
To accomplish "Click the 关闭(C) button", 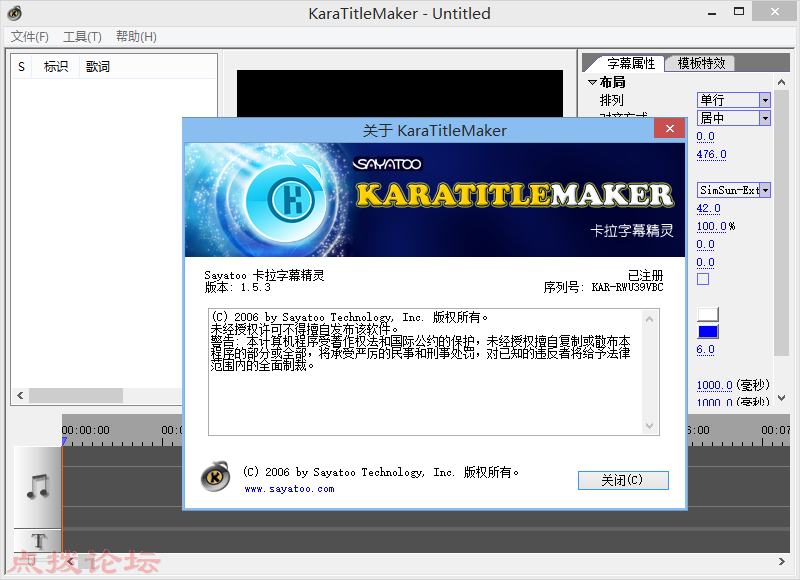I will (x=623, y=480).
